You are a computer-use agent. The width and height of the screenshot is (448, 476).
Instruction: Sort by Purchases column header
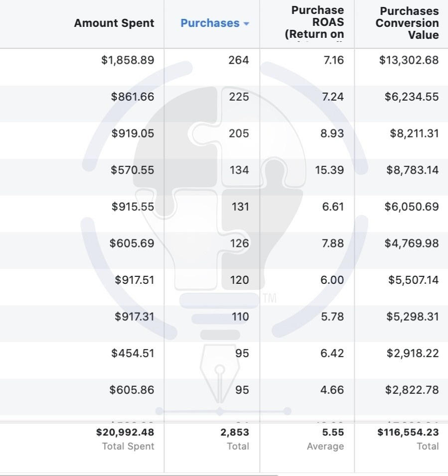[210, 23]
